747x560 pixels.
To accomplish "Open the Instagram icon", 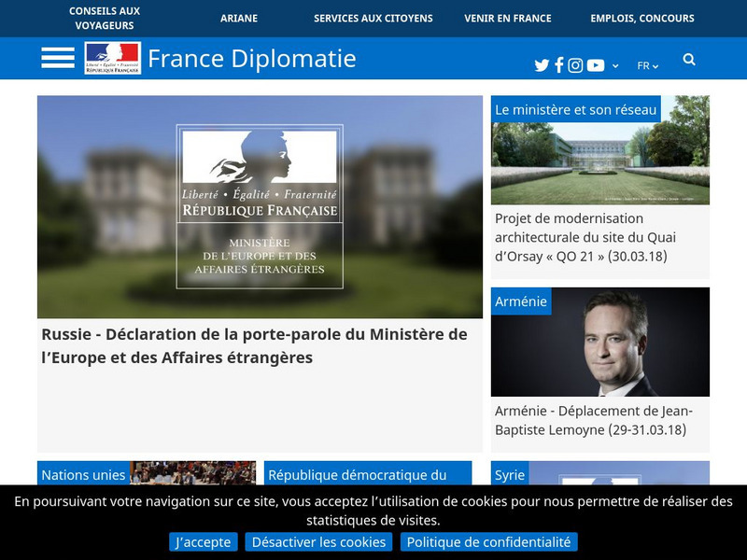I will point(575,64).
